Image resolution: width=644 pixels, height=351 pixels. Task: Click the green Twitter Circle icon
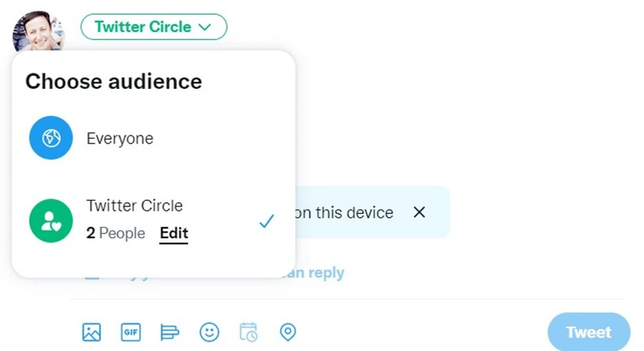tap(51, 220)
